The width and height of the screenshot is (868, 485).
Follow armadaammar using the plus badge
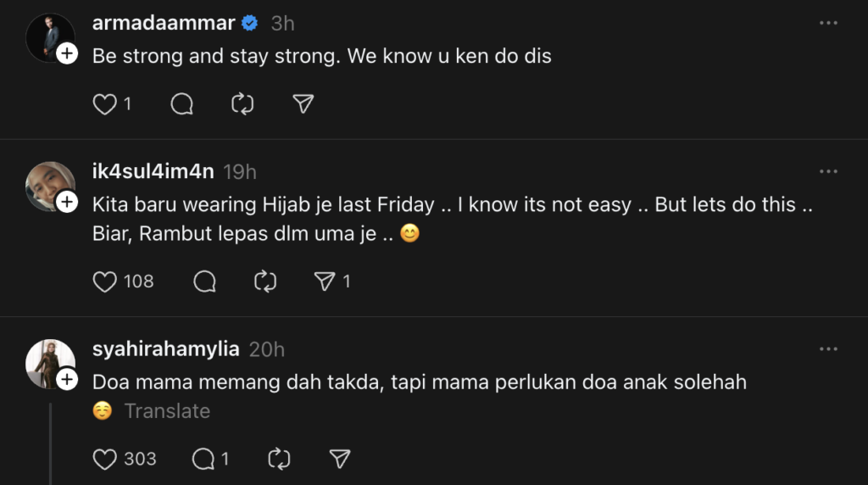pyautogui.click(x=67, y=54)
